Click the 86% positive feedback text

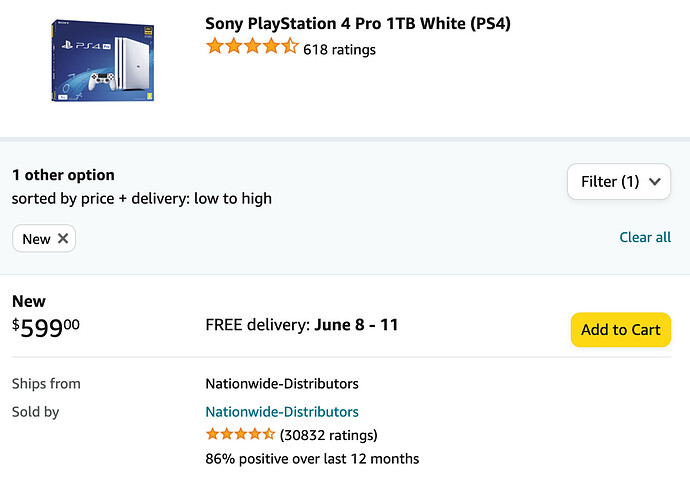(x=312, y=459)
